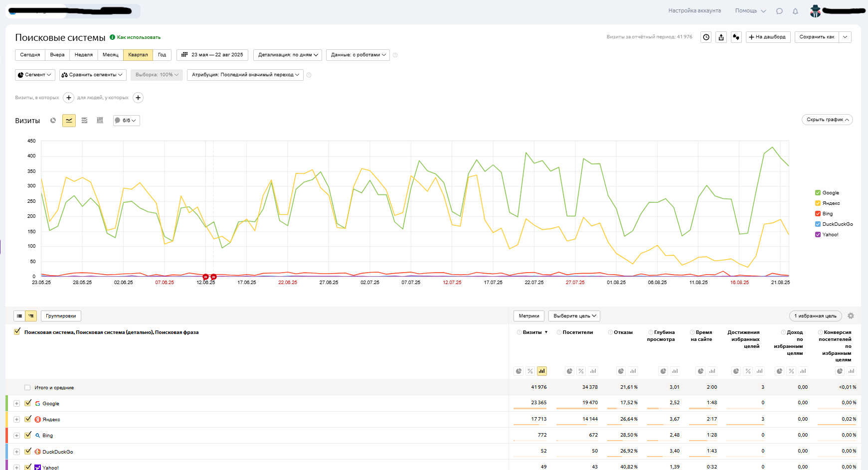Select the Год period tab

pos(162,55)
